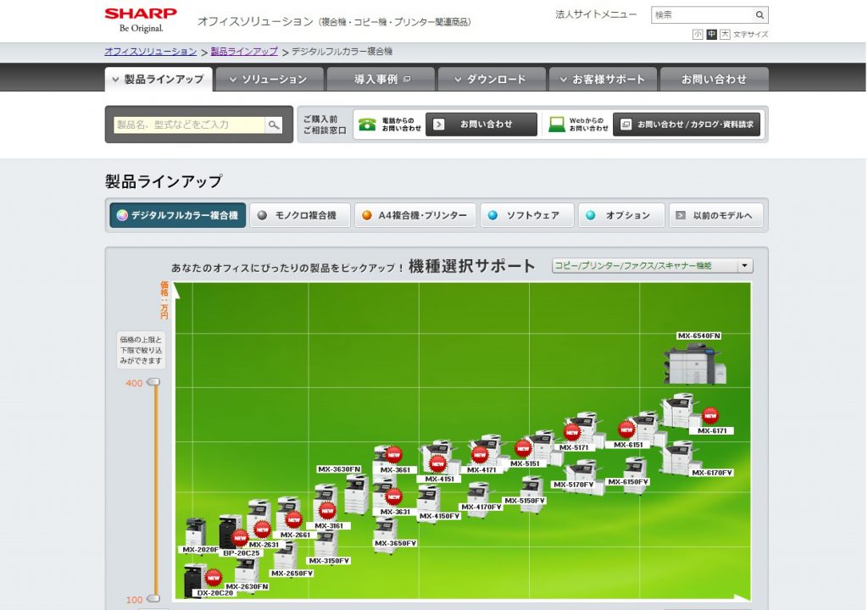Expand the お客様サポート menu
This screenshot has height=610, width=868.
(603, 79)
